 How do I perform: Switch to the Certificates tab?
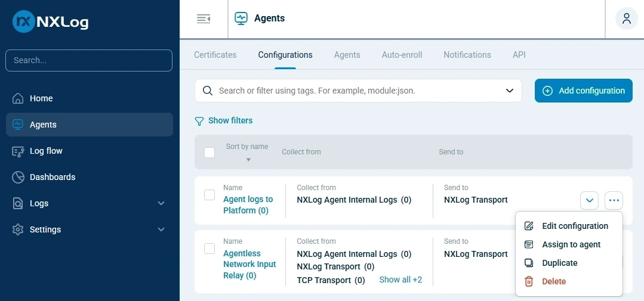point(215,55)
